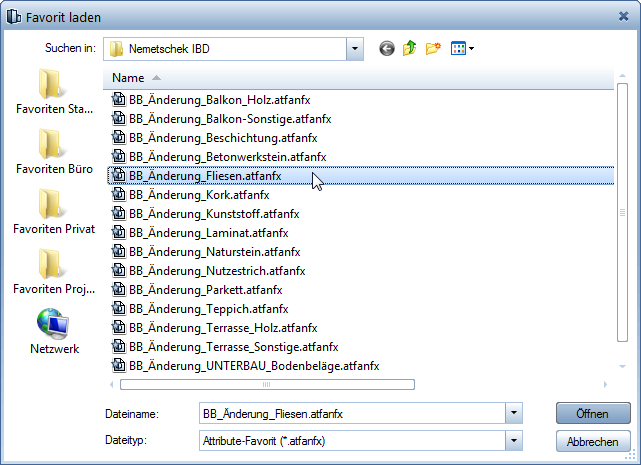Click the Abbrechen button
641x465 pixels.
pos(593,442)
